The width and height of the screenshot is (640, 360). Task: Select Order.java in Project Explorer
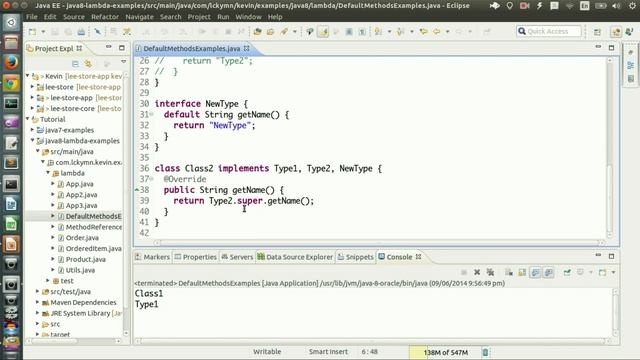tap(82, 238)
